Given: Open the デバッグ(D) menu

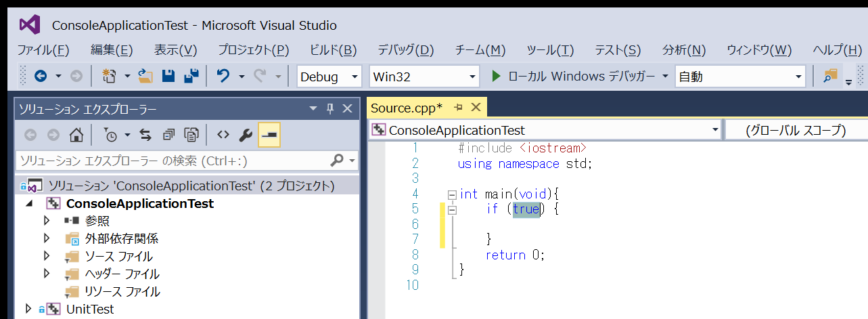Looking at the screenshot, I should [406, 50].
